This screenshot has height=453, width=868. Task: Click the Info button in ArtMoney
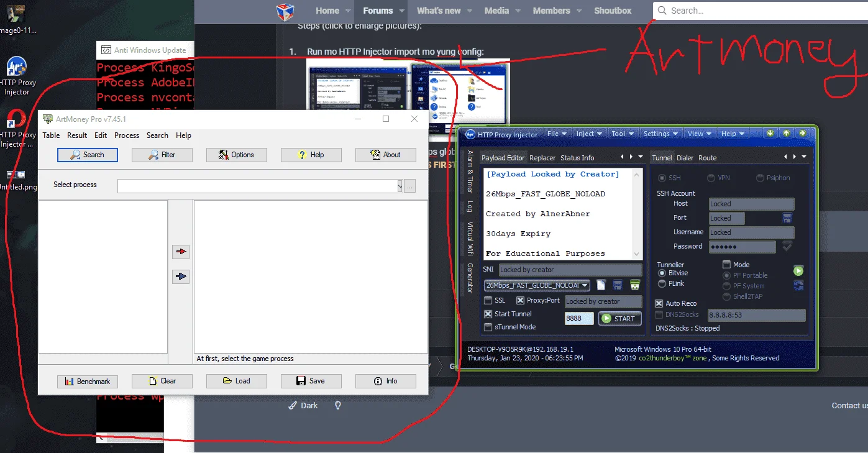coord(386,381)
